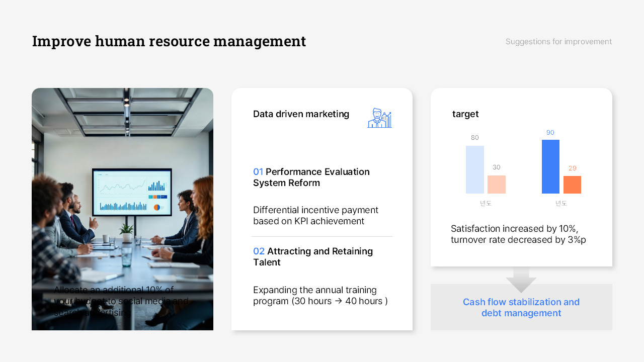
Task: Click the right '년도' axis label
Action: (560, 203)
